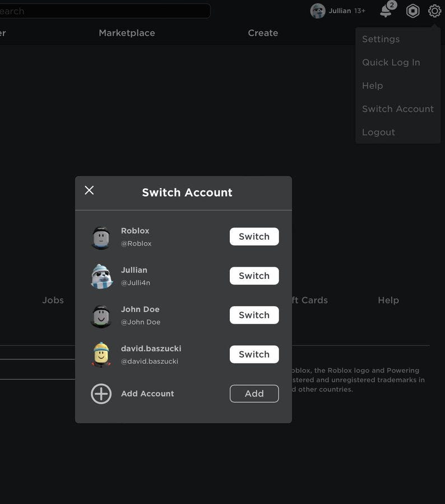Open the Jobs footer link
This screenshot has width=445, height=504.
53,300
